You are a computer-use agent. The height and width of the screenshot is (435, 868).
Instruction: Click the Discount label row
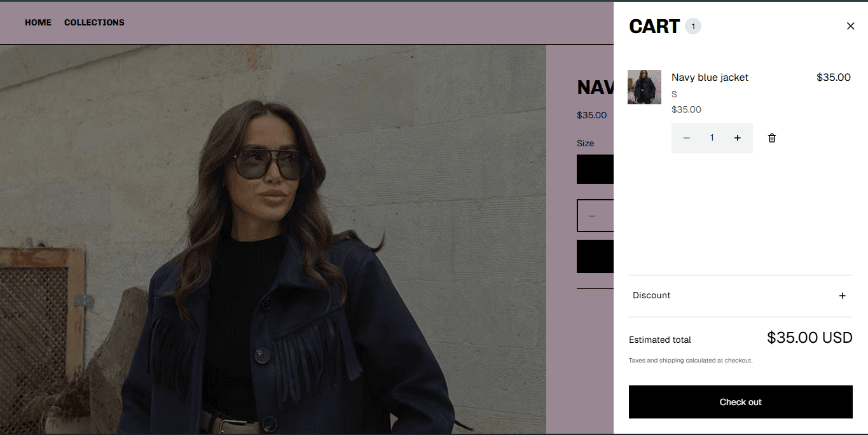coord(741,296)
